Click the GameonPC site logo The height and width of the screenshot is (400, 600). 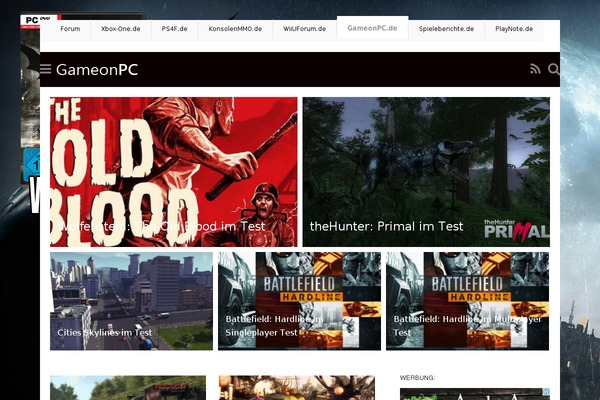[x=97, y=70]
